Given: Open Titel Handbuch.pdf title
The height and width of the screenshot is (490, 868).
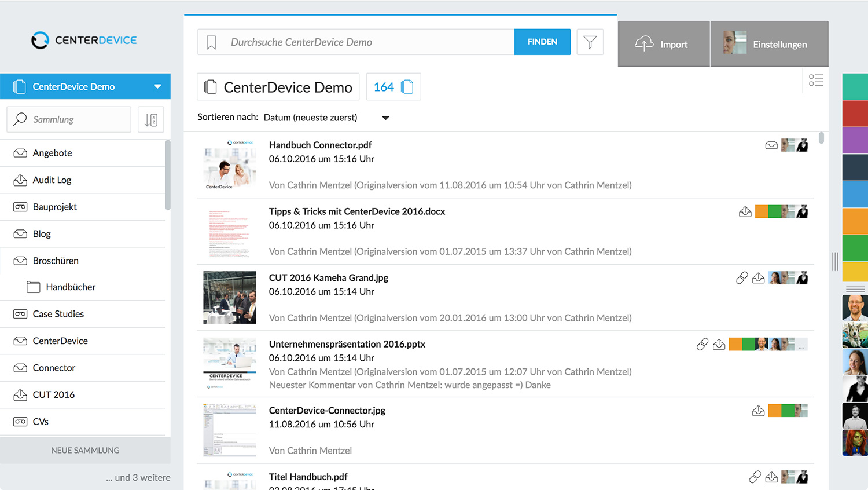Looking at the screenshot, I should pyautogui.click(x=308, y=477).
